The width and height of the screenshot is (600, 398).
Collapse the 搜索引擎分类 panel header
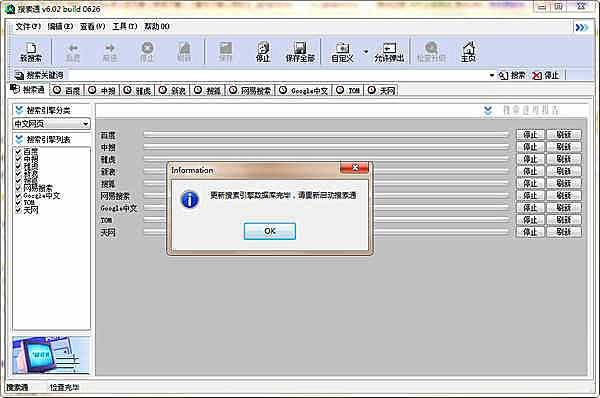click(x=51, y=110)
